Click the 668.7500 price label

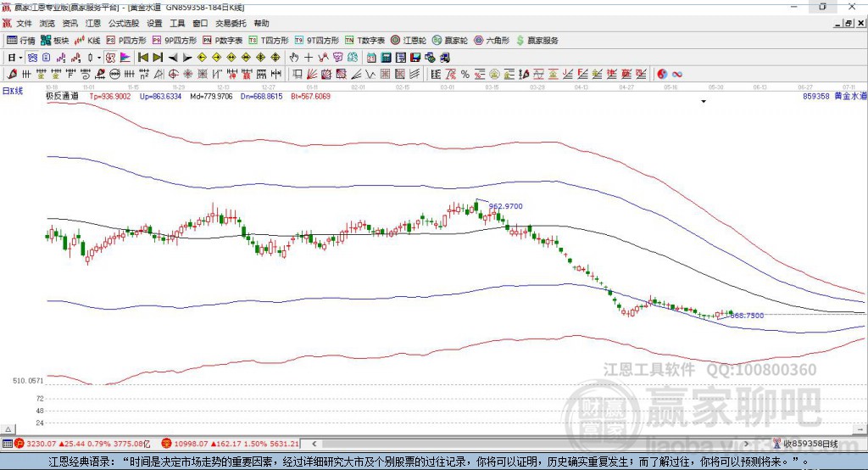[x=747, y=316]
